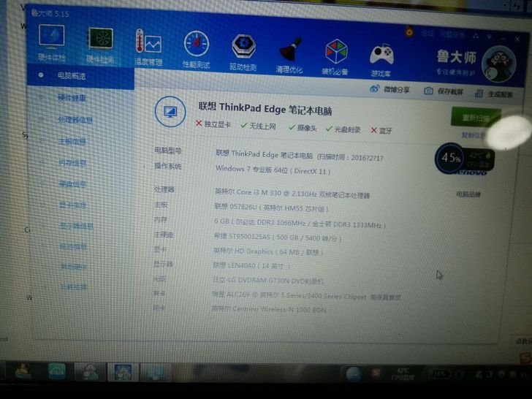Click the processor line Core i3 M 330

(x=292, y=194)
